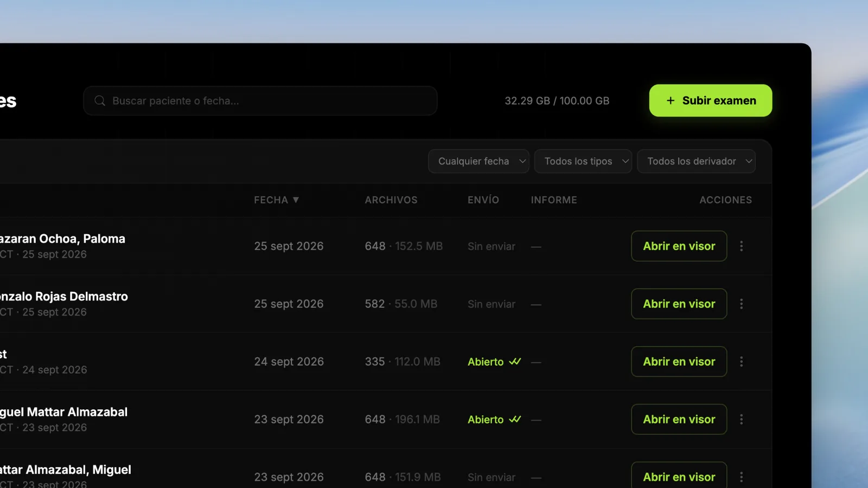Image resolution: width=868 pixels, height=488 pixels.
Task: Click the FECHA date in the 196.1 MB row
Action: click(289, 420)
